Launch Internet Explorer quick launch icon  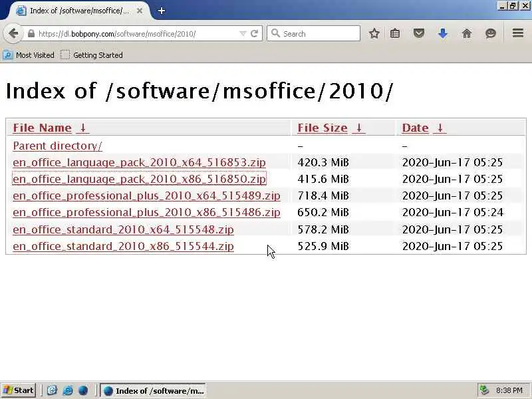(68, 390)
